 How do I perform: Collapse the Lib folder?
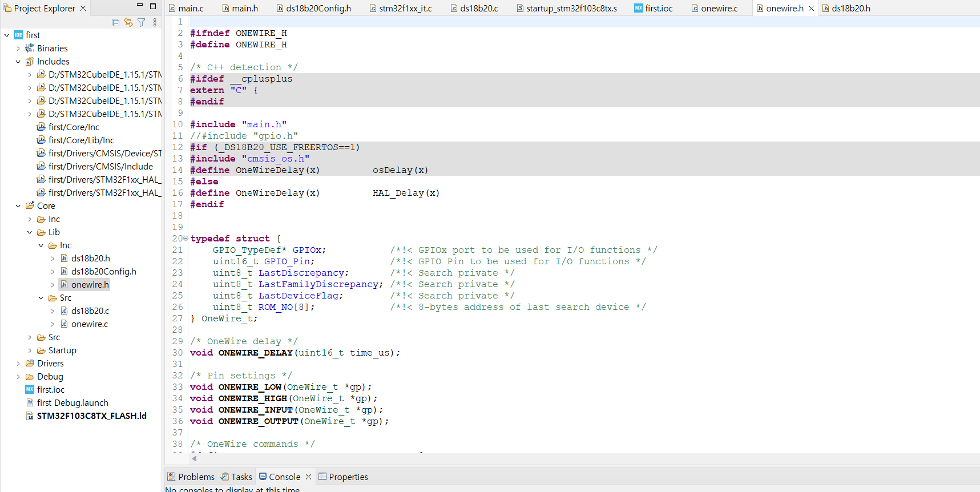(x=30, y=232)
